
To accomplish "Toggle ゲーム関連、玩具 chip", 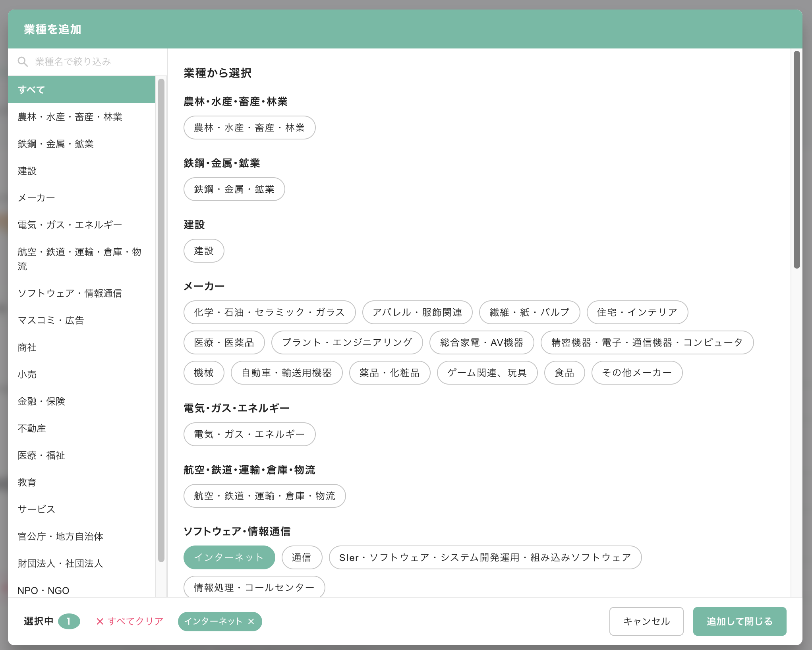I will (487, 373).
